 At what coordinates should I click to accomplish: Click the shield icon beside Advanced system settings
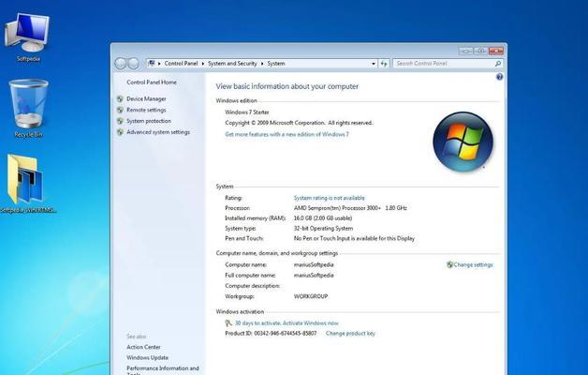120,132
